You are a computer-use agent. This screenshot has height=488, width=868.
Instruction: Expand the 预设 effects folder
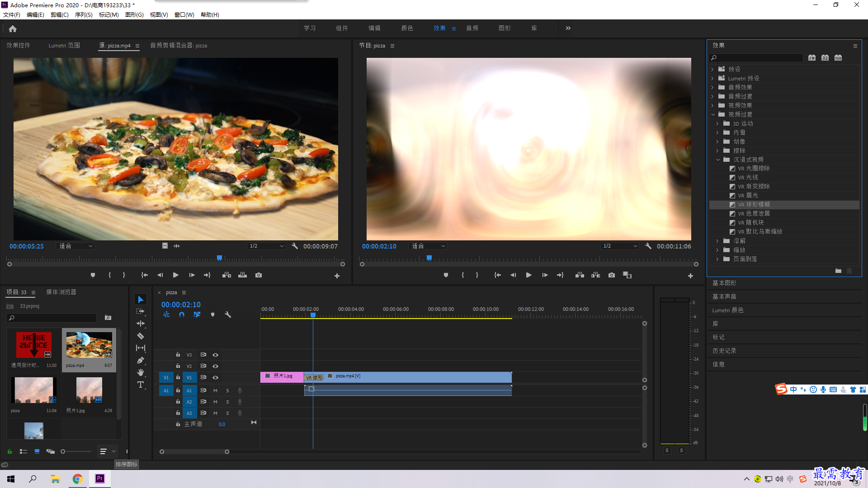point(712,69)
